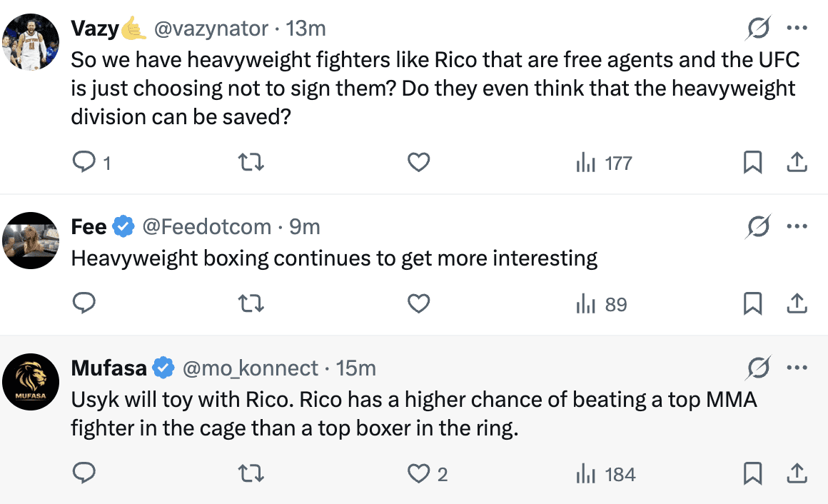Reply to Fee's heavyweight boxing tweet
This screenshot has width=828, height=504.
click(x=85, y=305)
